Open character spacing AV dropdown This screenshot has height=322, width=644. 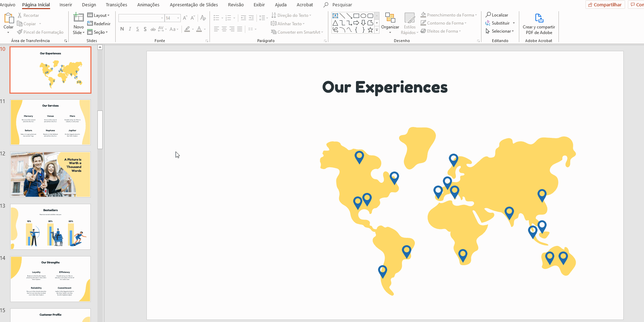pyautogui.click(x=163, y=29)
